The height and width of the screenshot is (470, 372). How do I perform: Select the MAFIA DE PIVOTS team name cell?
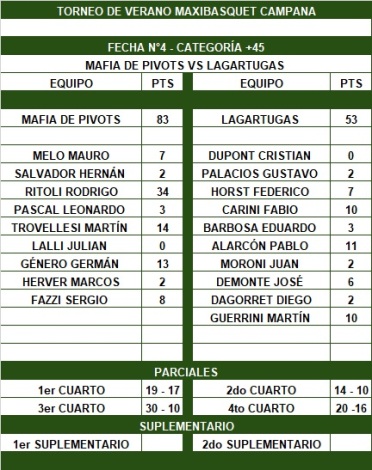pyautogui.click(x=71, y=119)
